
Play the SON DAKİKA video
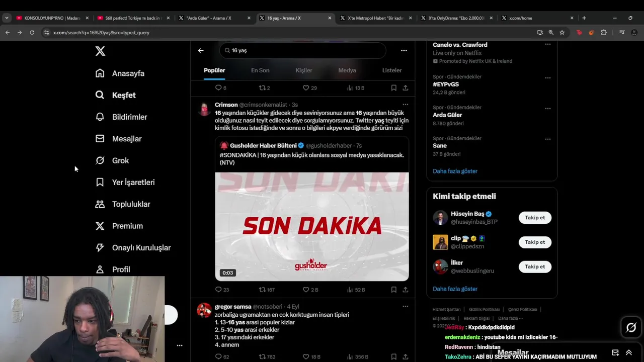click(x=312, y=227)
